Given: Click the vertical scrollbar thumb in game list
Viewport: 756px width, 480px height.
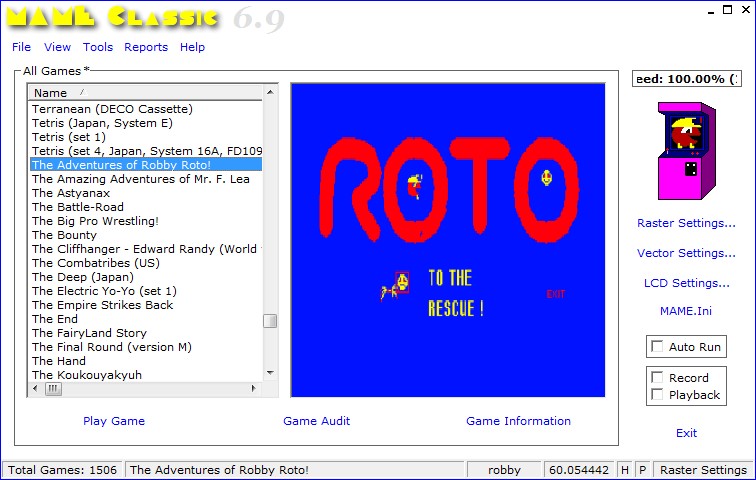Looking at the screenshot, I should 270,321.
